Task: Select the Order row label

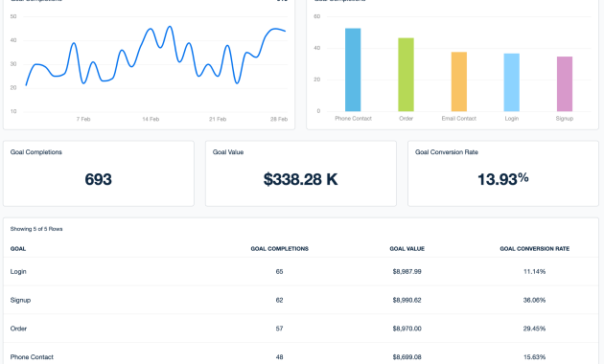Action: point(18,329)
